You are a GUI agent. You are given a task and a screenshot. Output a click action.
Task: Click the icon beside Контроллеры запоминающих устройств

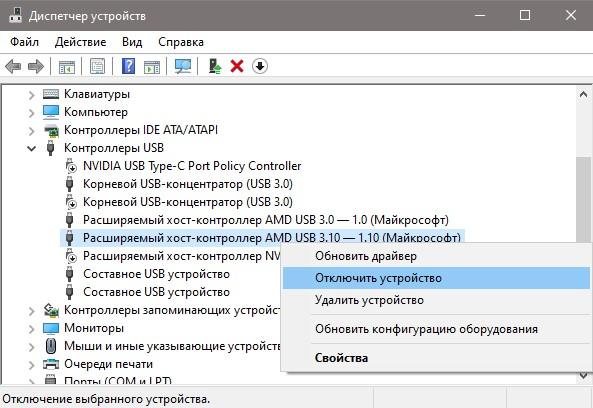pos(51,310)
